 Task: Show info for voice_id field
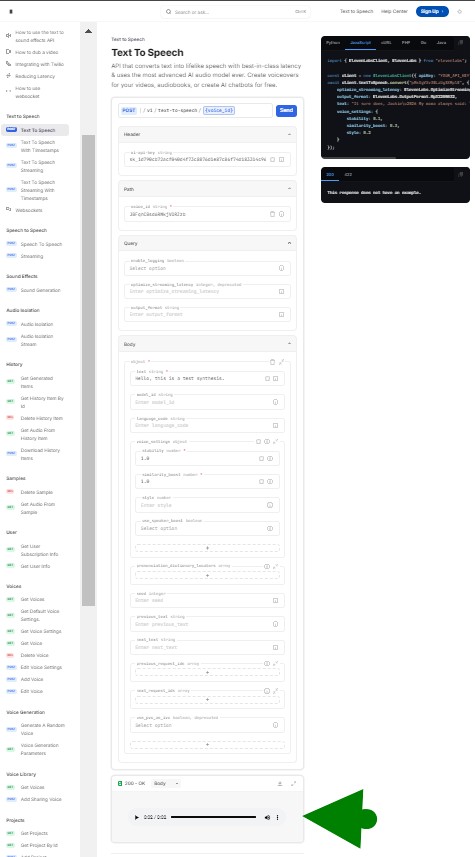click(x=282, y=214)
